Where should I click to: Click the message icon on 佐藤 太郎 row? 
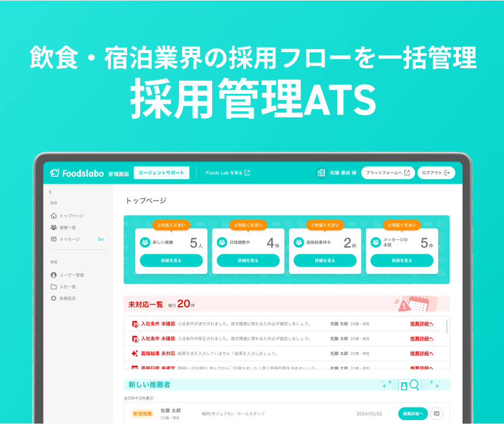coord(436,414)
